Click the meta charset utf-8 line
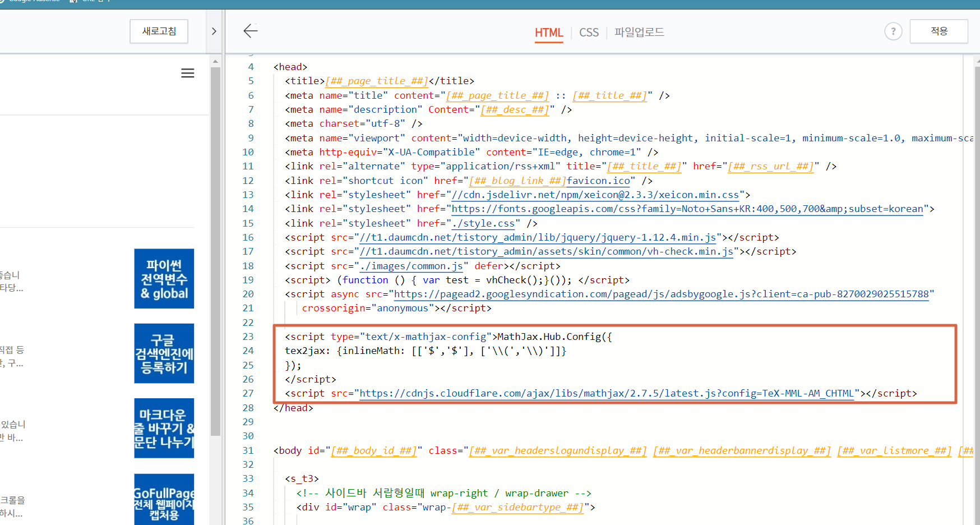The width and height of the screenshot is (980, 525). tap(354, 123)
